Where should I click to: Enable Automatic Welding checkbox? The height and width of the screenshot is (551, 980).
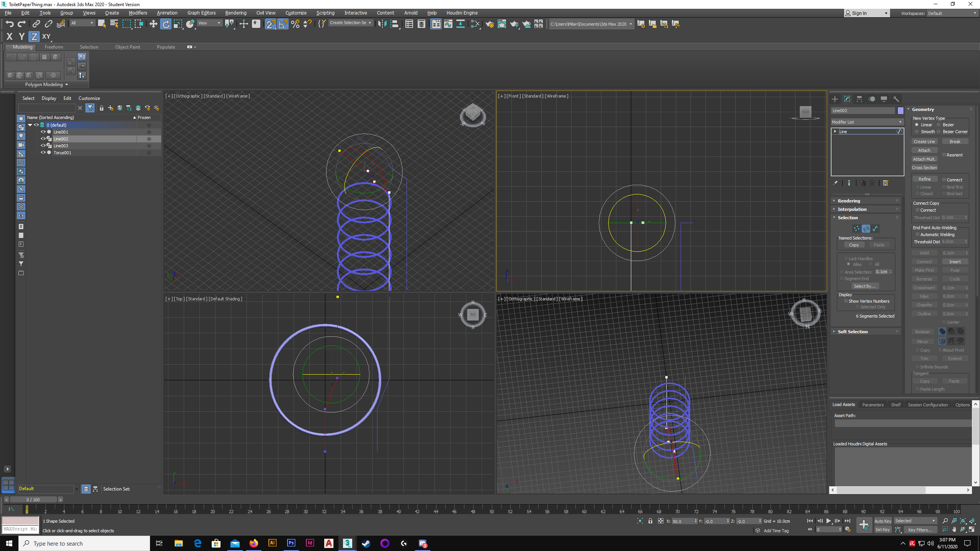918,235
